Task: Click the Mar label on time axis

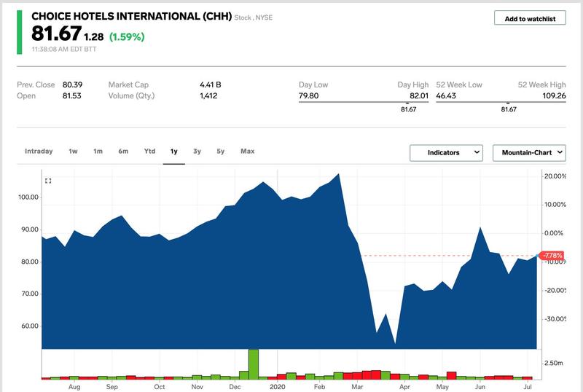Action: (x=357, y=387)
